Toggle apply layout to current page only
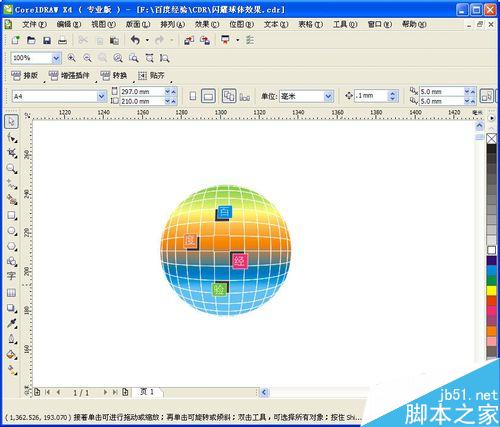 tap(244, 97)
